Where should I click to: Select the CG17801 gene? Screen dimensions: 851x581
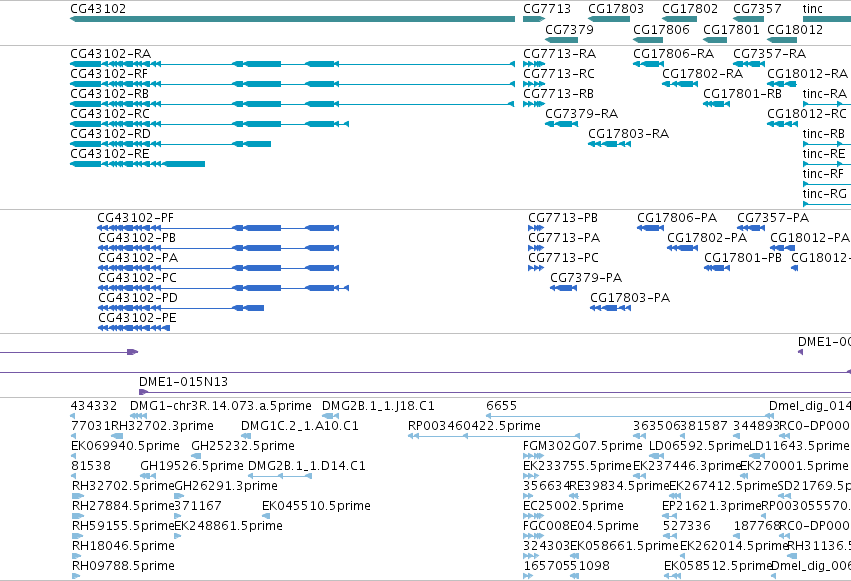point(715,40)
